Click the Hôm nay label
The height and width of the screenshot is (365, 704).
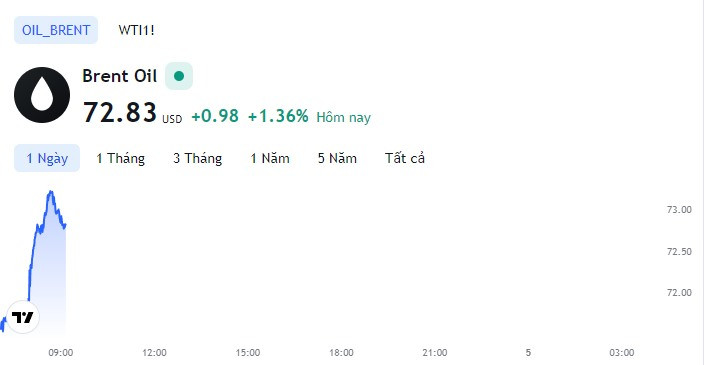tap(343, 118)
